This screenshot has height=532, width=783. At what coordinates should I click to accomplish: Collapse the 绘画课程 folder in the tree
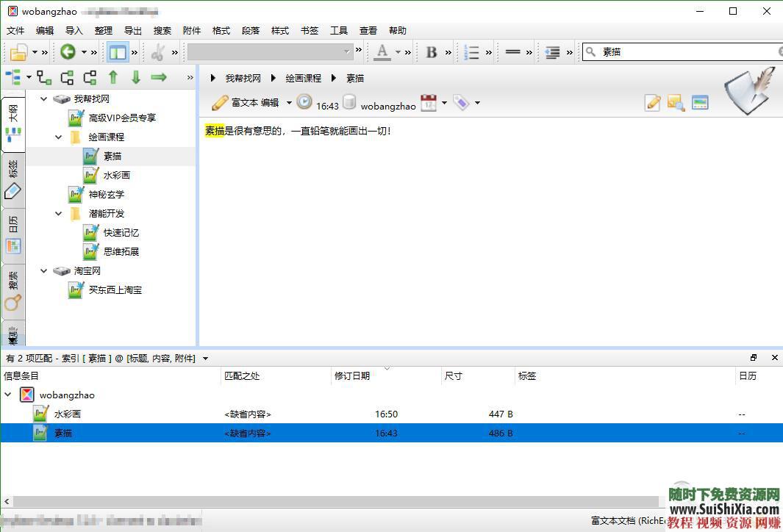pyautogui.click(x=60, y=137)
